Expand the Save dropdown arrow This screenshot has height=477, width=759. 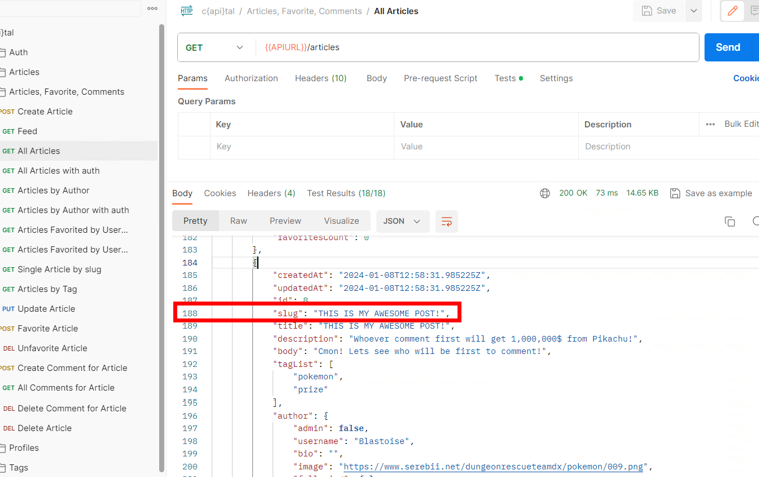[x=694, y=11]
